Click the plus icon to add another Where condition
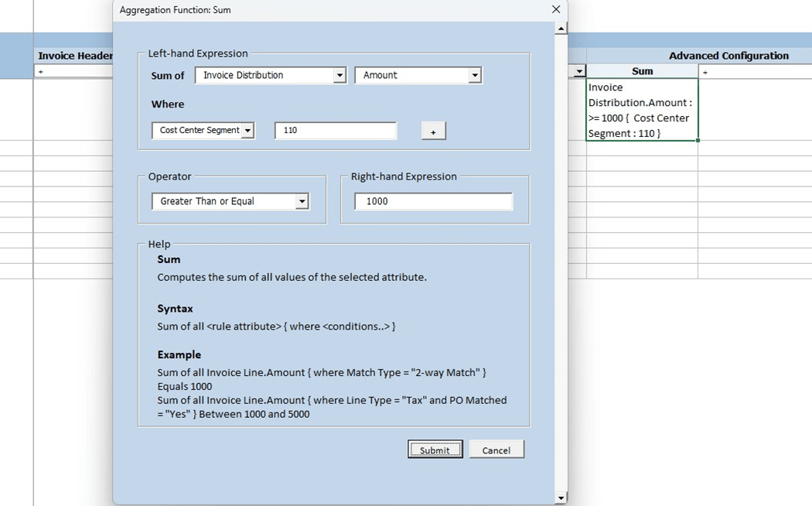The height and width of the screenshot is (506, 812). [433, 130]
